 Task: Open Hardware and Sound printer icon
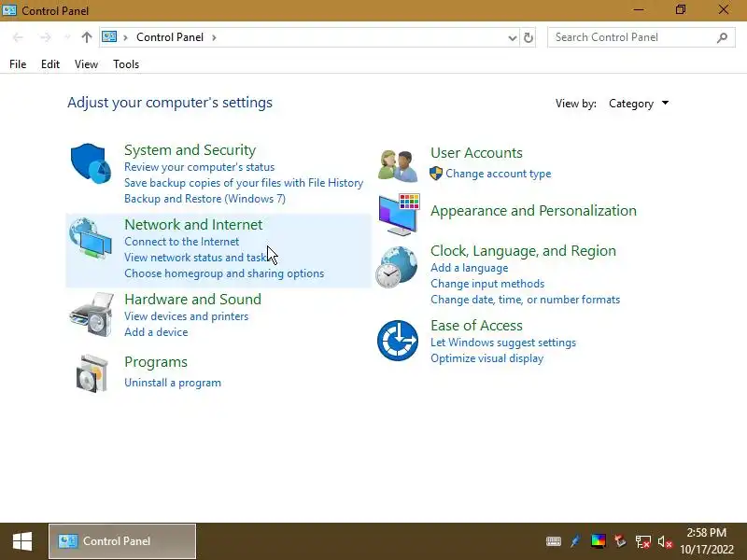pos(92,315)
